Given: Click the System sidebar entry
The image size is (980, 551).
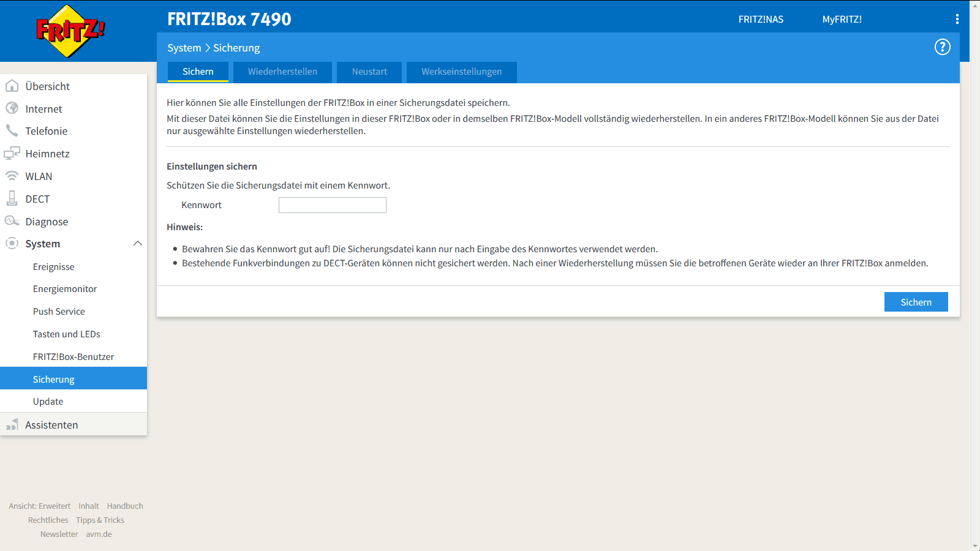Looking at the screenshot, I should [x=73, y=244].
